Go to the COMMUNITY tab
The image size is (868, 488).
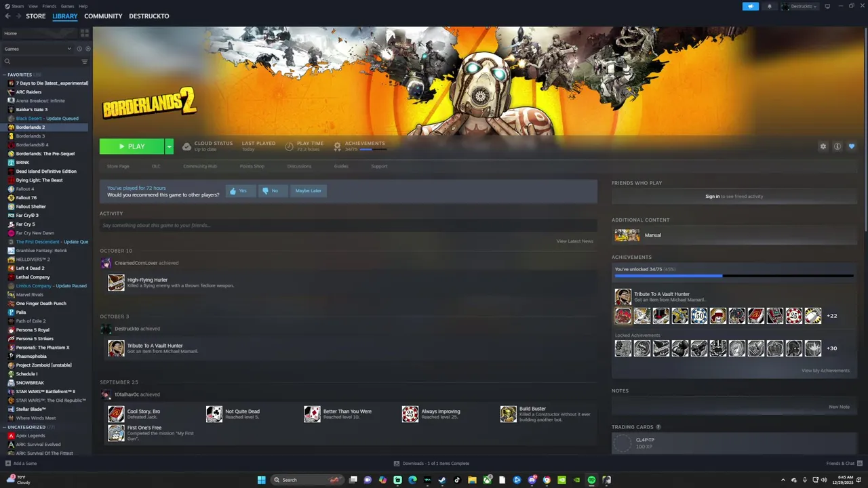click(103, 16)
